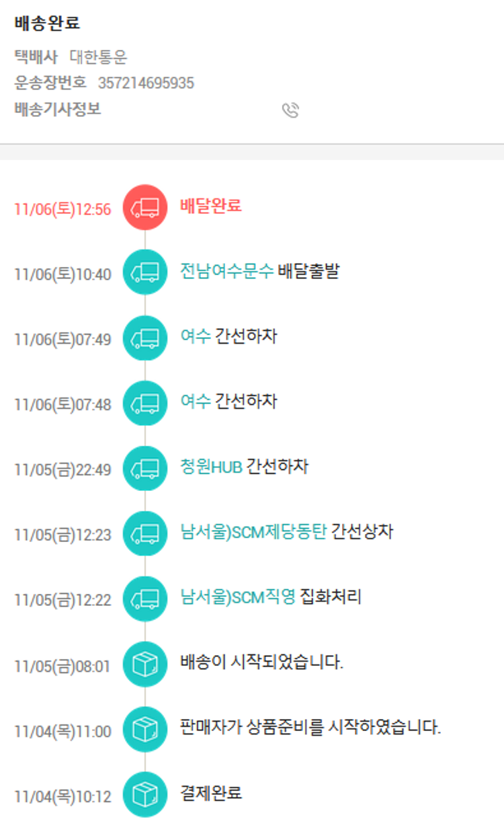Click the 여수 link at 07:49
504x840 pixels.
click(x=195, y=336)
